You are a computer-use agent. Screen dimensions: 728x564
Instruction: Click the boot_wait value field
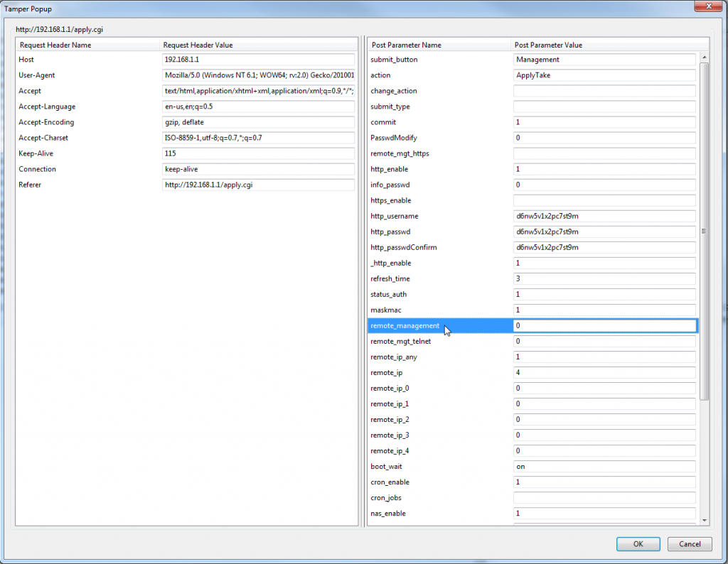[x=604, y=467]
